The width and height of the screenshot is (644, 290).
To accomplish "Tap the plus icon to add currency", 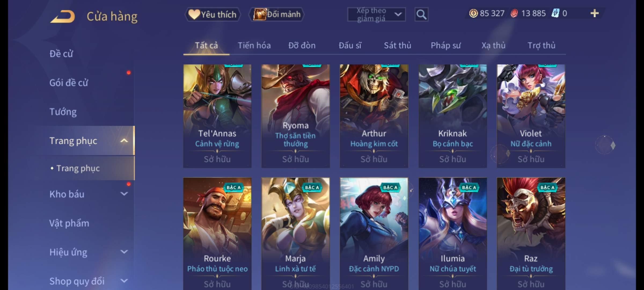I will [595, 13].
